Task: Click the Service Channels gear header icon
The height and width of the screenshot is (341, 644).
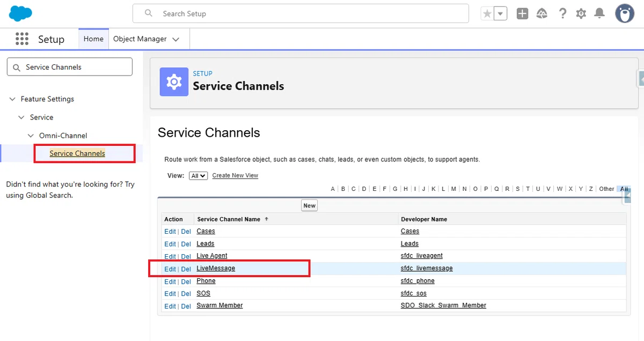Action: 174,82
